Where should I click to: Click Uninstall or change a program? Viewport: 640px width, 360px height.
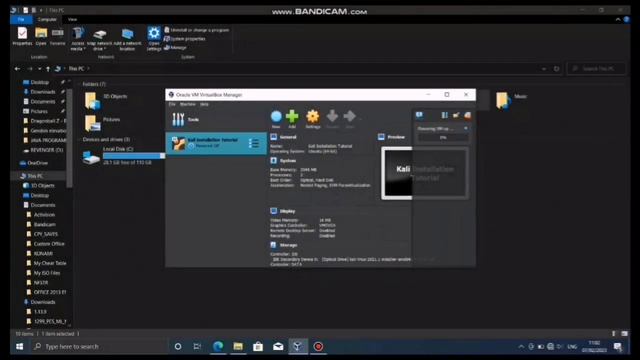point(197,30)
